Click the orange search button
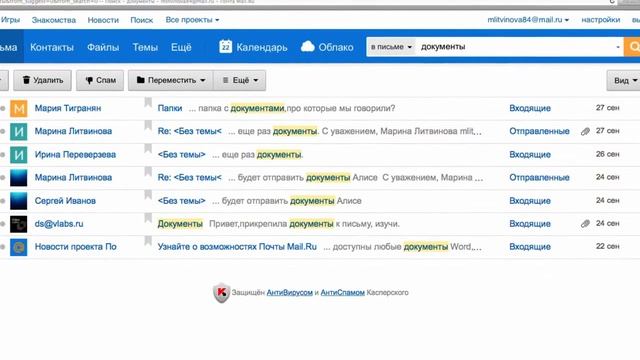Image resolution: width=640 pixels, height=360 pixels. click(632, 47)
